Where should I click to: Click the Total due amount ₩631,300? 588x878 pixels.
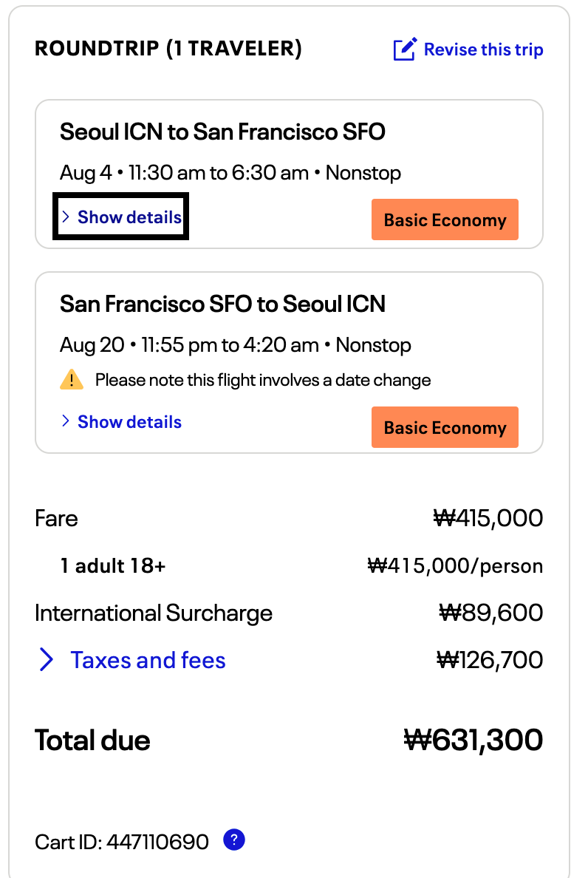tap(474, 740)
